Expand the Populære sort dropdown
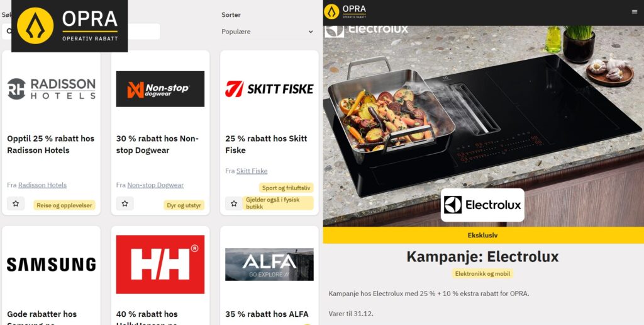Image resolution: width=644 pixels, height=325 pixels. coord(267,31)
